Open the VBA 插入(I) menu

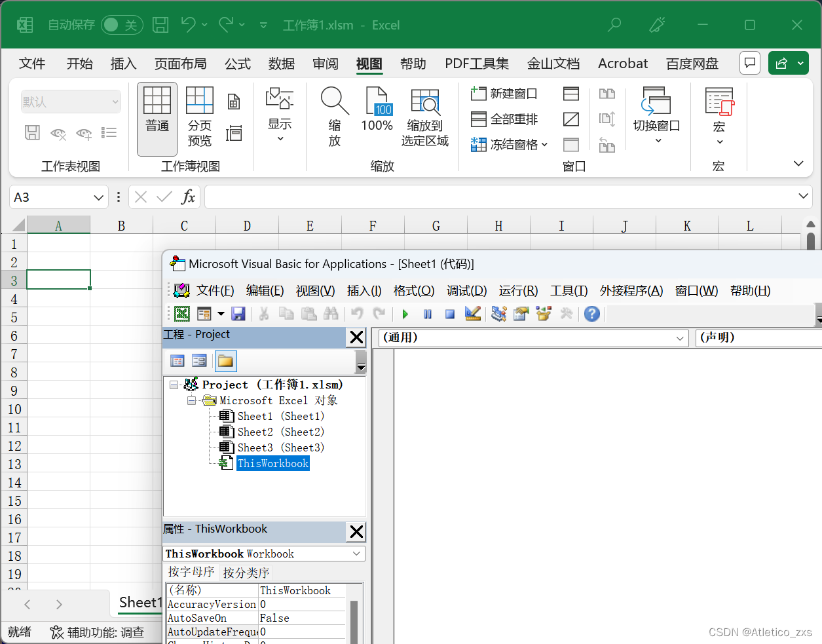[x=364, y=290]
